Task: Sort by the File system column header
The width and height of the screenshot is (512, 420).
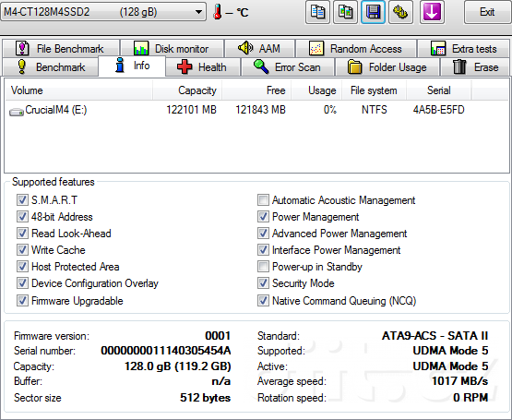Action: point(374,90)
